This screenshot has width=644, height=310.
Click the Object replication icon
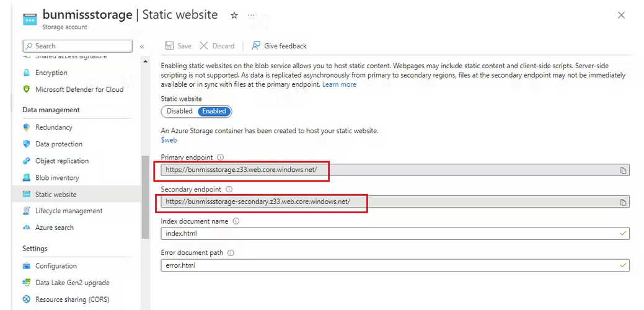click(27, 161)
